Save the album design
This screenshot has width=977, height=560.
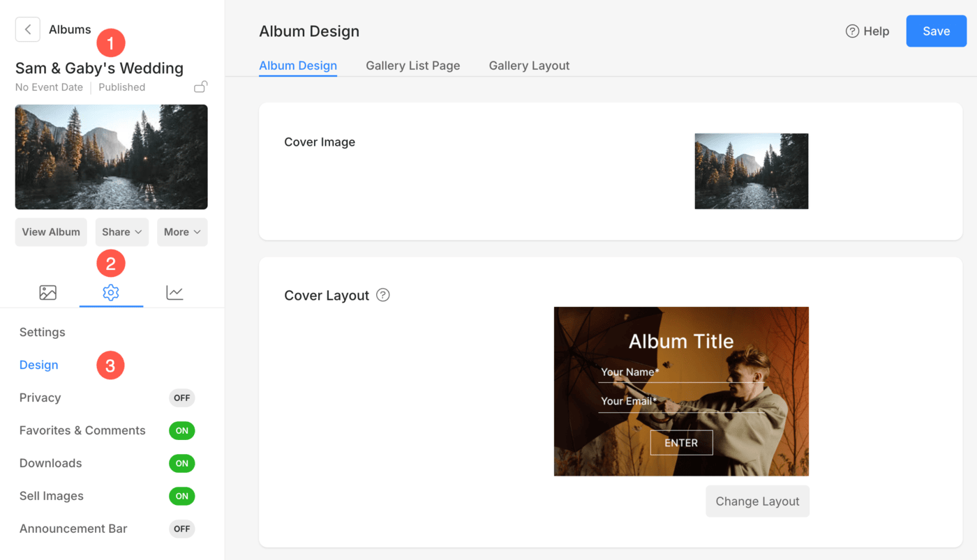(937, 31)
